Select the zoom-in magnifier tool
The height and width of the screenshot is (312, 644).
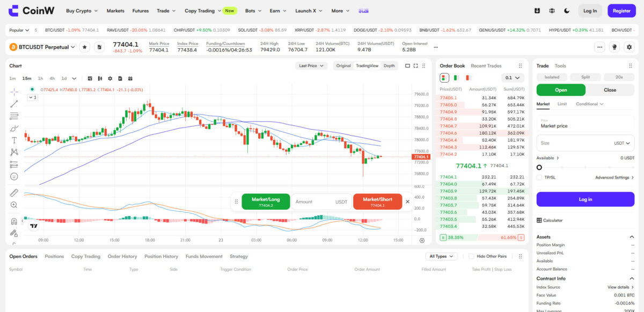click(x=14, y=205)
